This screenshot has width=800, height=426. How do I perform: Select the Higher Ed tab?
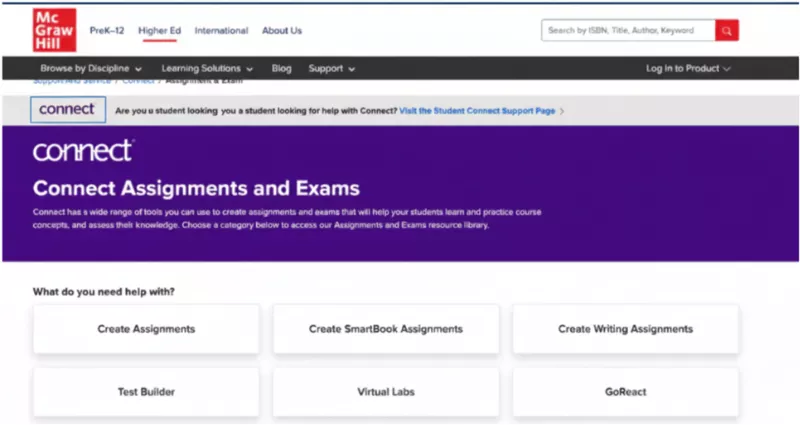(x=159, y=31)
